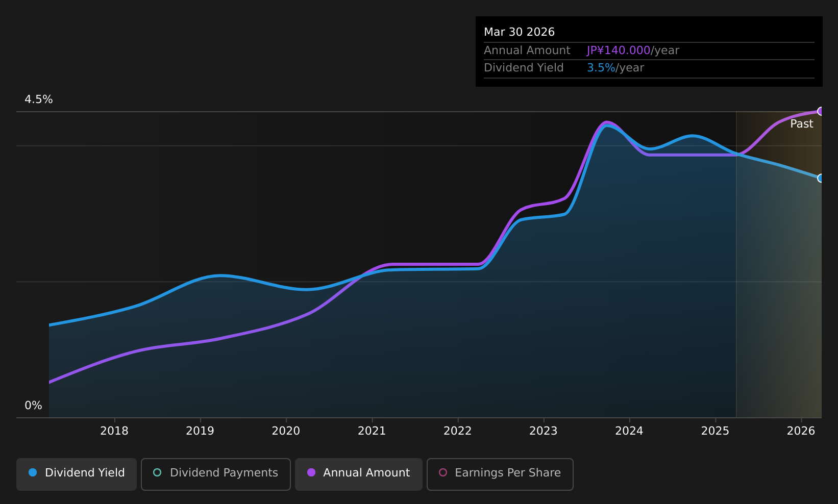Enable the Earnings Per Share series
This screenshot has width=838, height=504.
pos(500,474)
